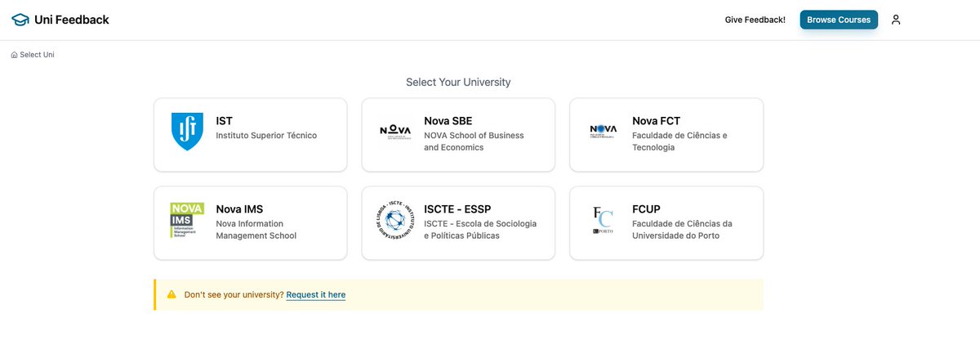Choose the FCUP heading text
980x359 pixels.
point(646,209)
